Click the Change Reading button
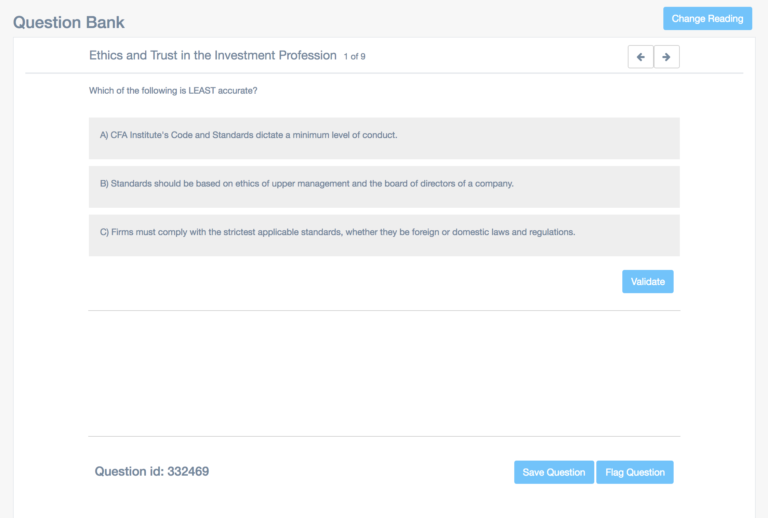 pyautogui.click(x=707, y=19)
